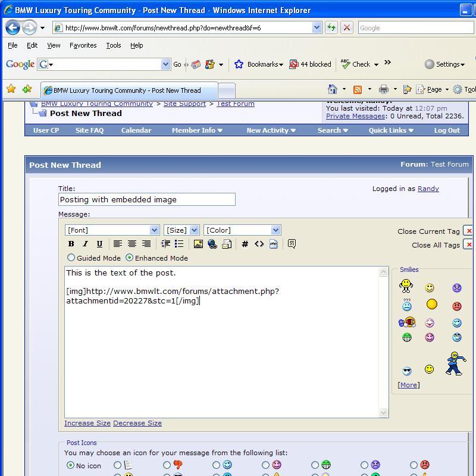476x476 pixels.
Task: Underline text with the U icon
Action: [x=99, y=244]
